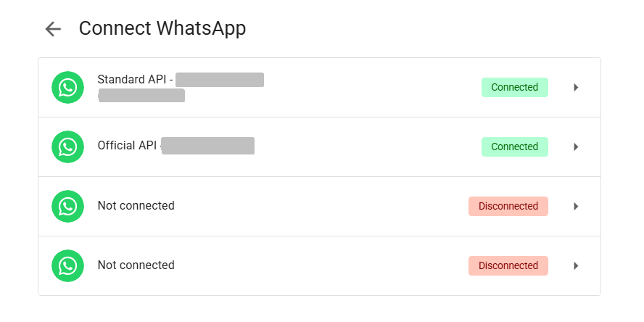Screen dimensions: 644x322
Task: Click the third row Disconnected badge
Action: [x=508, y=207]
